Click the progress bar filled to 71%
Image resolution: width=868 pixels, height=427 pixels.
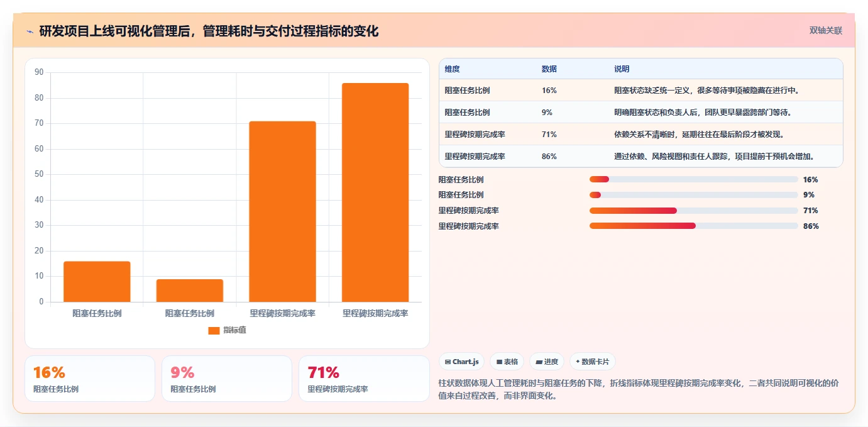click(694, 211)
